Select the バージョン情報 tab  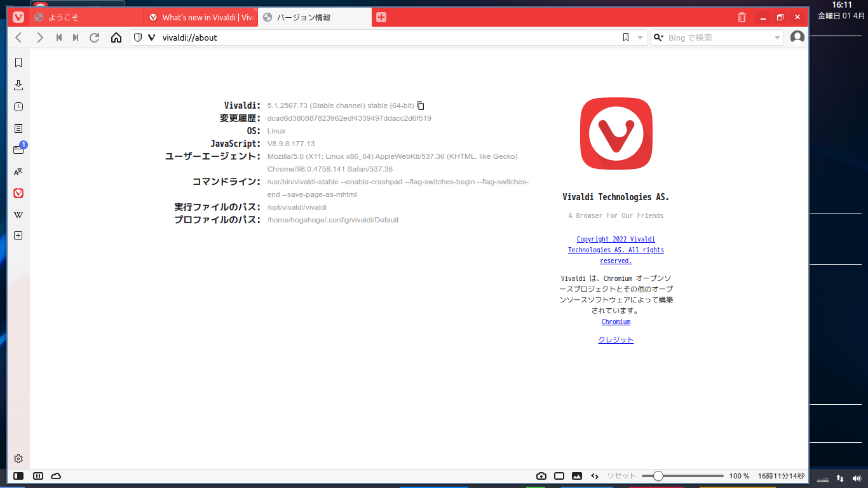[x=315, y=17]
